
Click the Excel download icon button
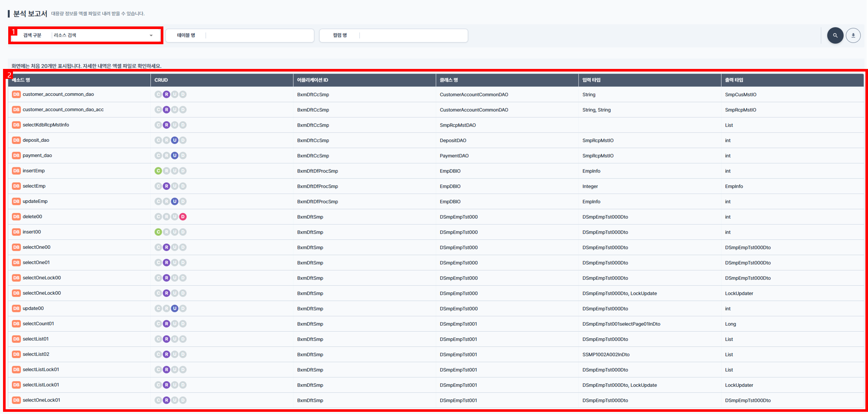(853, 36)
